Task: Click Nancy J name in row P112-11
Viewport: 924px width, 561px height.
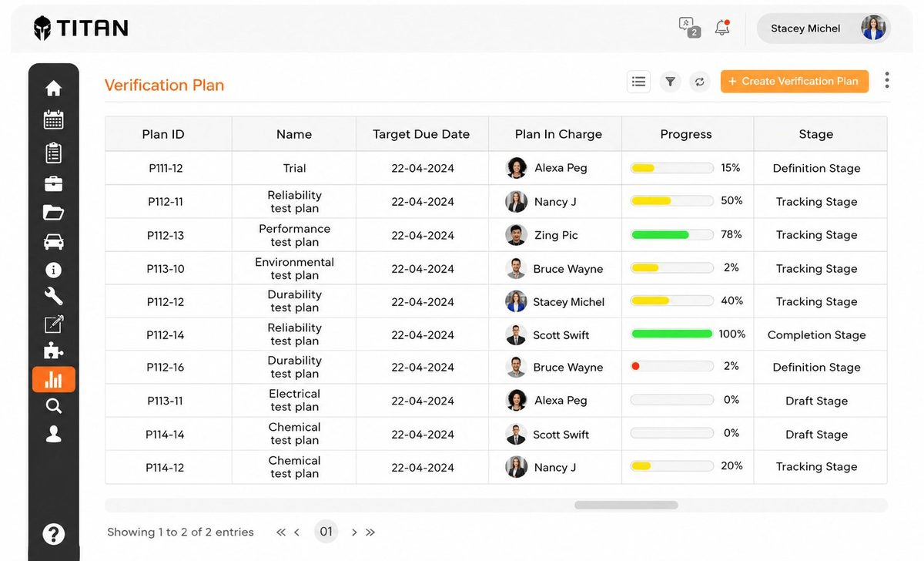Action: [x=555, y=202]
